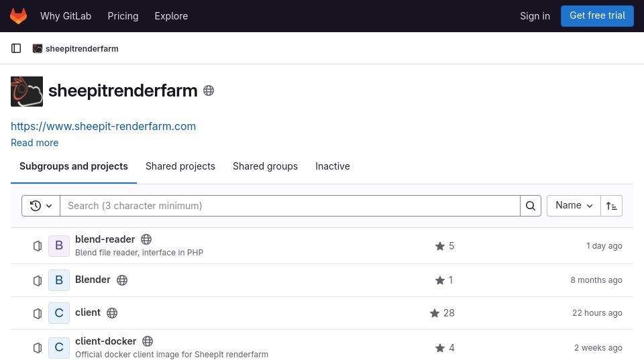The width and height of the screenshot is (644, 362).
Task: Click the public globe icon beside group title
Action: [x=209, y=90]
